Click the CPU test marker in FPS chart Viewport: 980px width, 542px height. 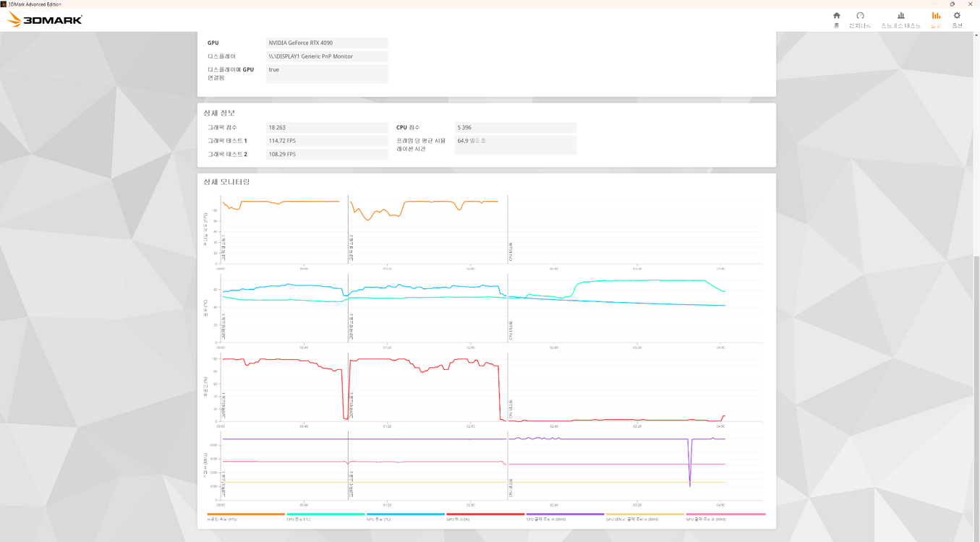[509, 251]
